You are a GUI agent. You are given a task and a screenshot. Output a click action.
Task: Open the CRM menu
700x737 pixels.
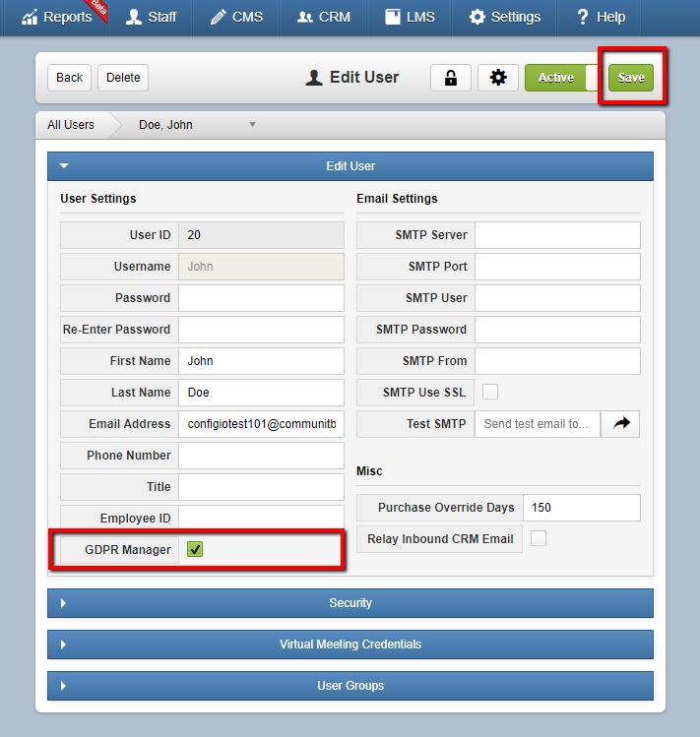point(324,17)
